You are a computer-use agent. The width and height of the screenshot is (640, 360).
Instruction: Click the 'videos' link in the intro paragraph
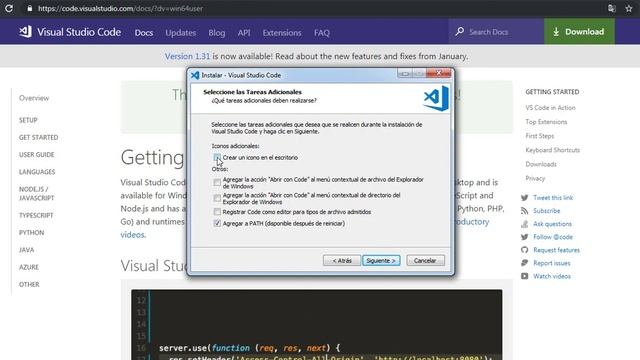[132, 235]
